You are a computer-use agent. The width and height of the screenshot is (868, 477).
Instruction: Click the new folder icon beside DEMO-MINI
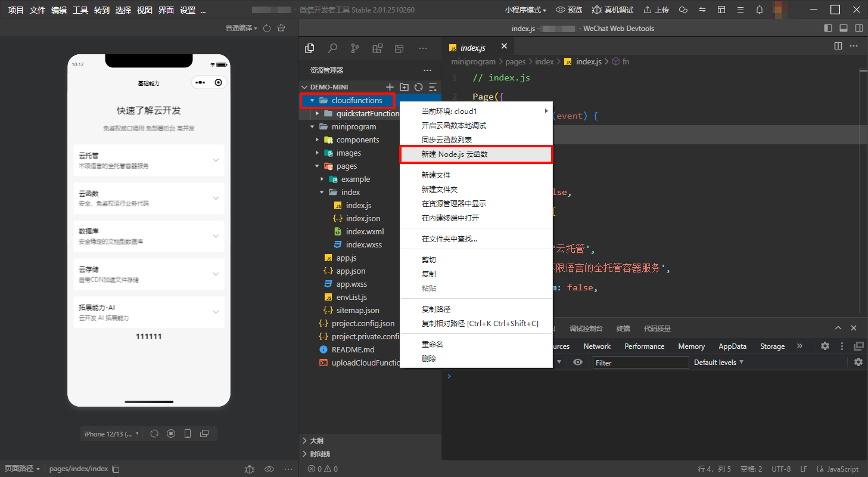405,87
